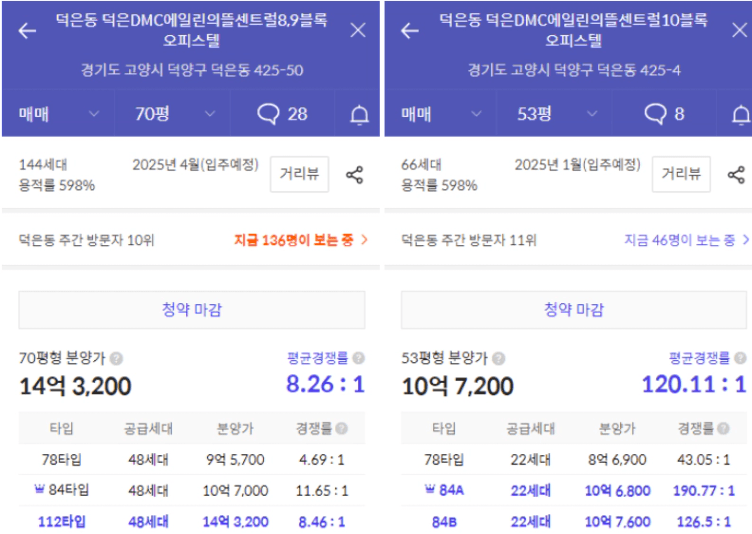Click the crown icon next to 84A

coord(430,489)
